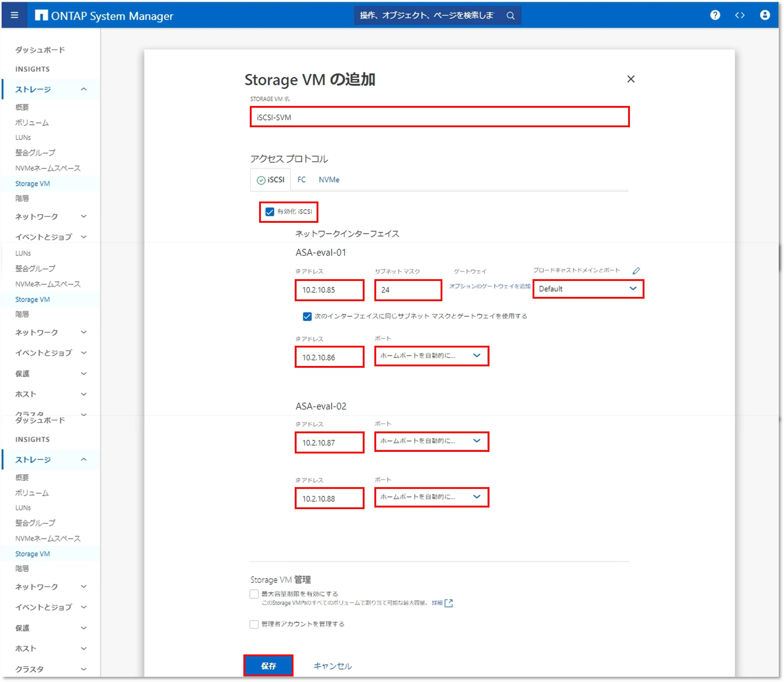The width and height of the screenshot is (784, 682).
Task: Close the Storage VM の追加 dialog
Action: coord(631,79)
